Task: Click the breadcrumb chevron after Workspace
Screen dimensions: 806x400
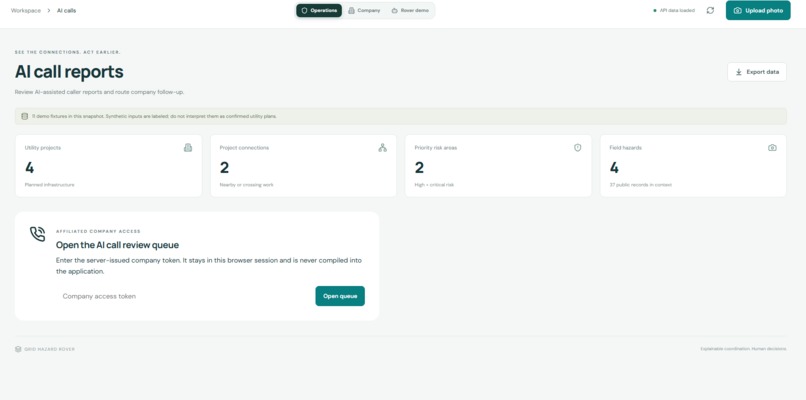Action: (48, 10)
